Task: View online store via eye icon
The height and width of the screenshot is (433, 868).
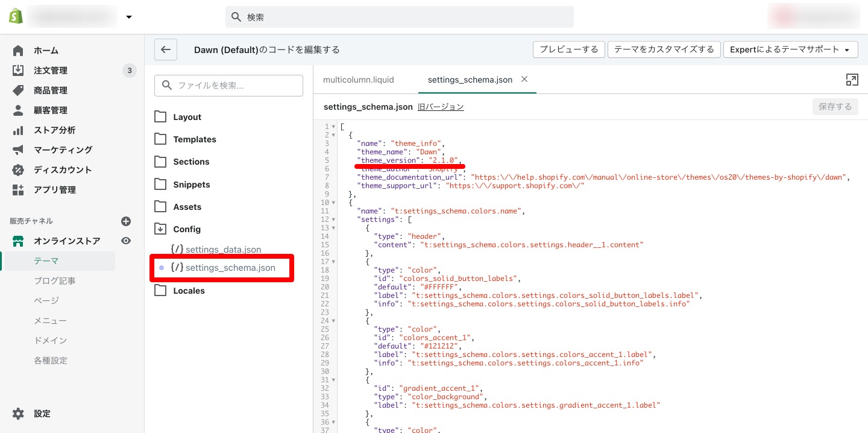Action: click(x=126, y=241)
